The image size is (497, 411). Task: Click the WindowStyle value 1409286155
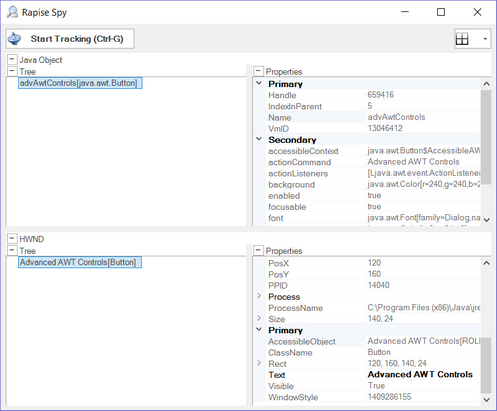pyautogui.click(x=389, y=397)
